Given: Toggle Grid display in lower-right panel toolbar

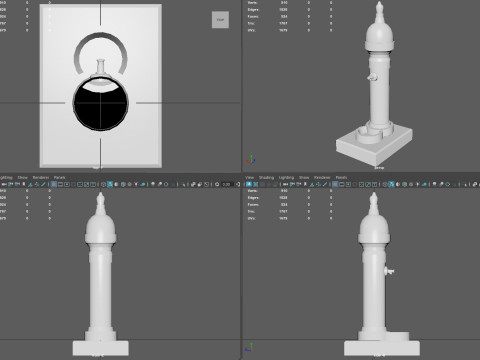Looking at the screenshot, I should coord(335,184).
